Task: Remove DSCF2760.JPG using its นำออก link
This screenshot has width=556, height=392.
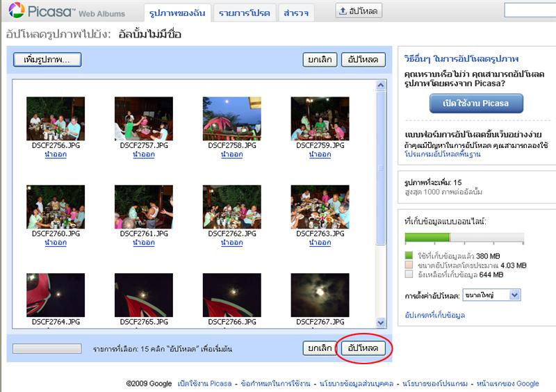Action: click(x=56, y=243)
